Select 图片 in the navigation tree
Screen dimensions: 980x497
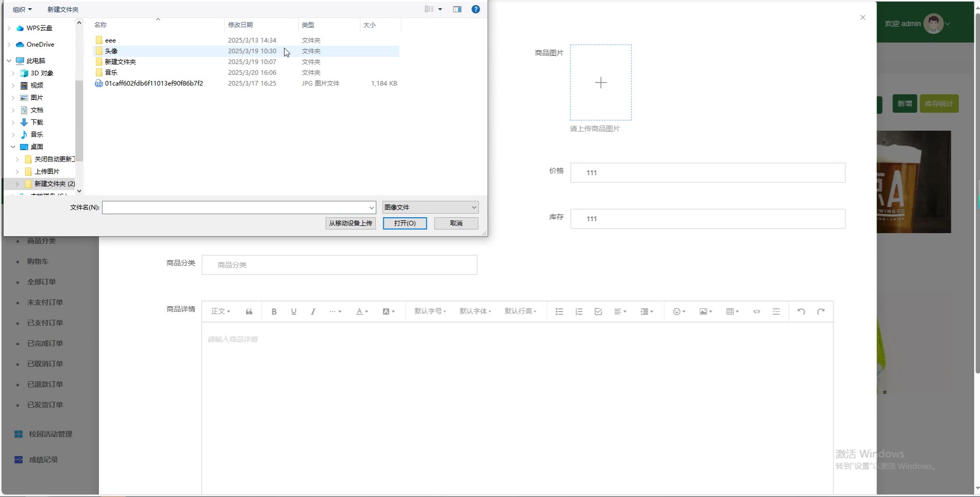point(36,98)
